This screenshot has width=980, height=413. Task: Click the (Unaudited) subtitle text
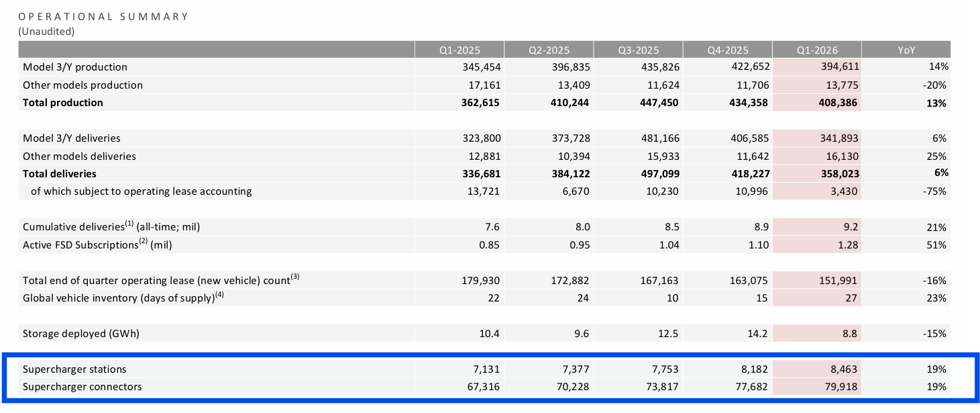click(46, 32)
